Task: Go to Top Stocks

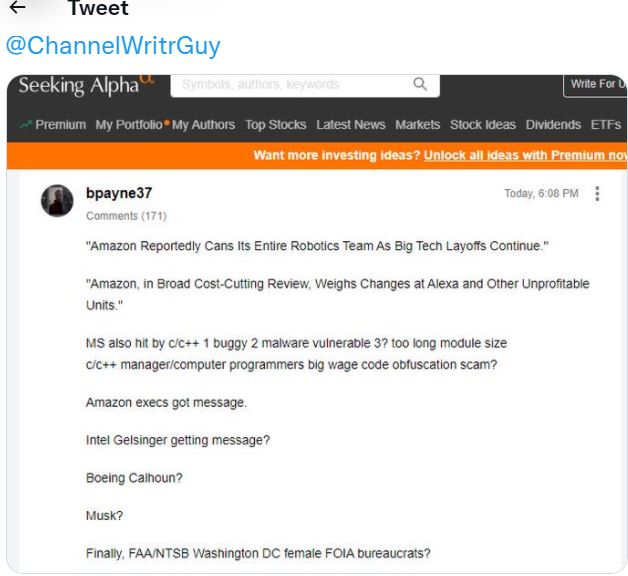Action: point(276,125)
